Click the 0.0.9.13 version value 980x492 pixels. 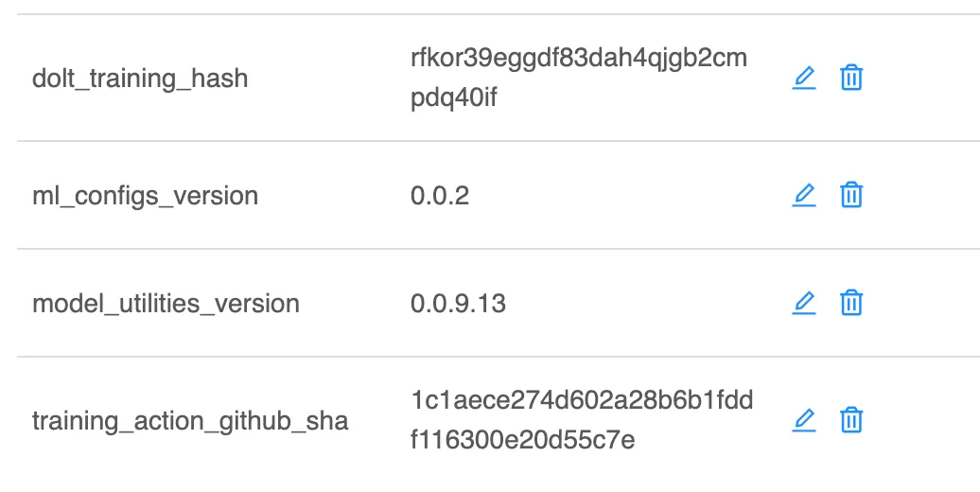pos(458,304)
